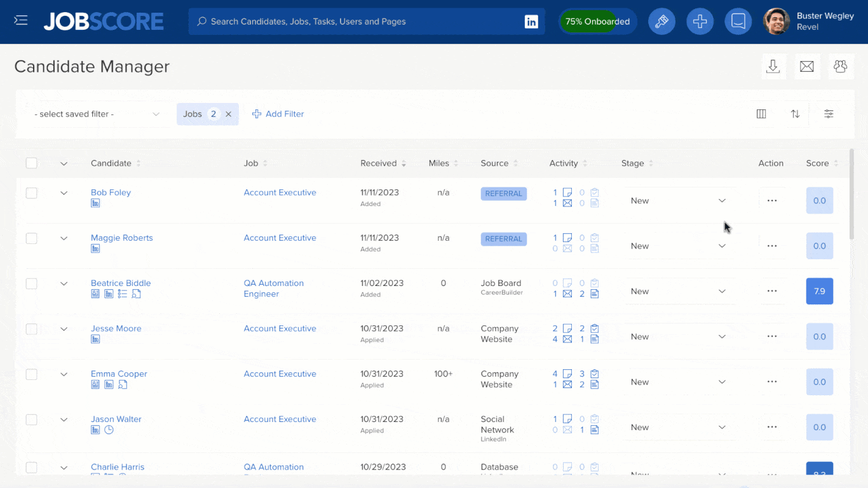
Task: Click the email icon in Emma Cooper activity
Action: click(567, 384)
